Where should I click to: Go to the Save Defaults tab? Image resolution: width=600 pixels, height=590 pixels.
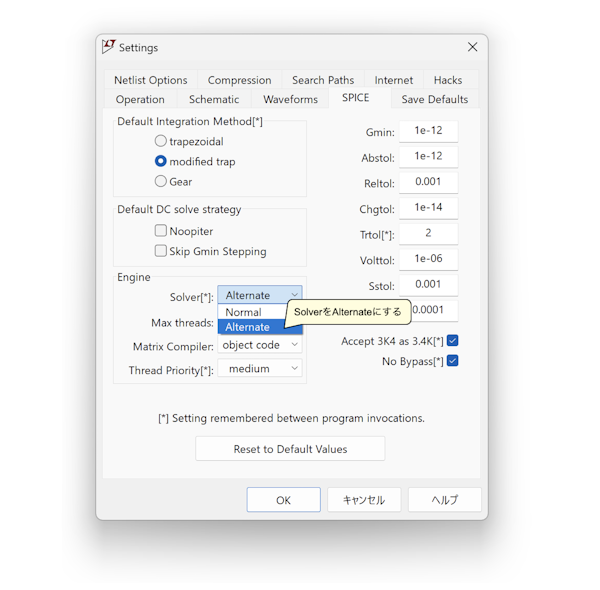click(434, 99)
